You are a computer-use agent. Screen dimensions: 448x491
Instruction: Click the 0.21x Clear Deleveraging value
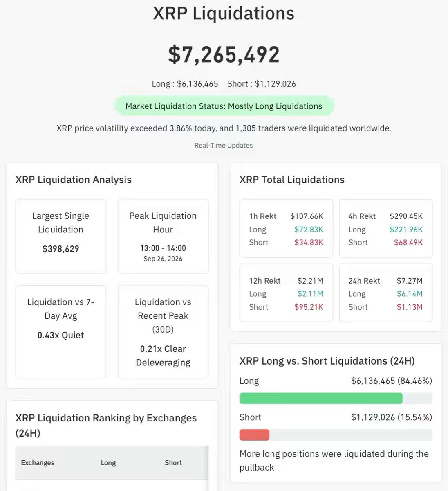coord(163,356)
